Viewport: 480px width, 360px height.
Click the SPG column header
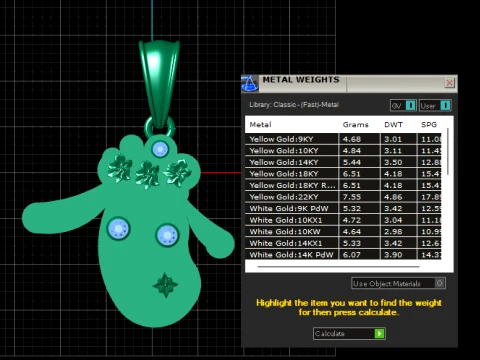coord(429,125)
